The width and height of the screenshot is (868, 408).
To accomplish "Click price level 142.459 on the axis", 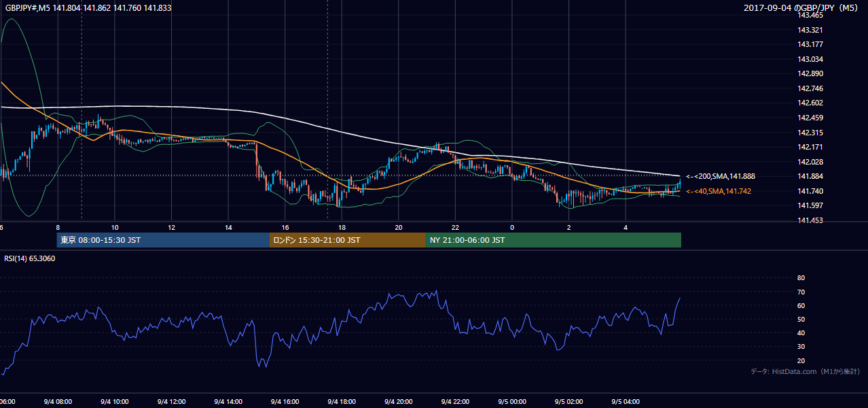I will coord(810,118).
